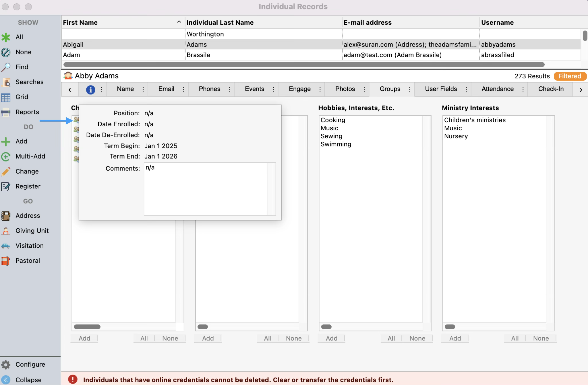The width and height of the screenshot is (588, 385).
Task: Open options for the User Fields tab
Action: tap(466, 90)
